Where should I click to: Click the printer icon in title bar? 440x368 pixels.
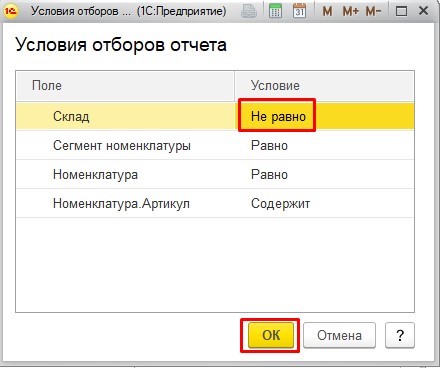pyautogui.click(x=249, y=12)
